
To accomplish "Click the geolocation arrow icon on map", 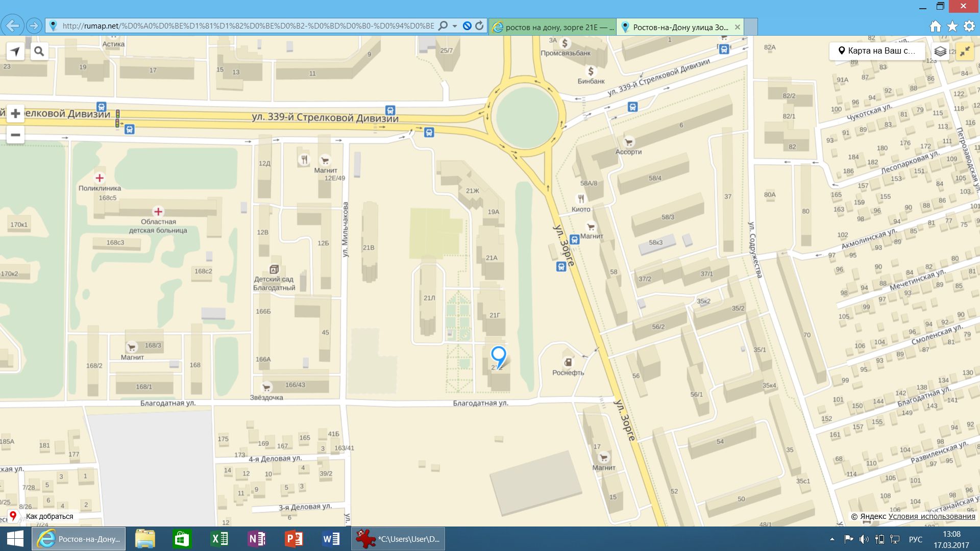I will (15, 52).
